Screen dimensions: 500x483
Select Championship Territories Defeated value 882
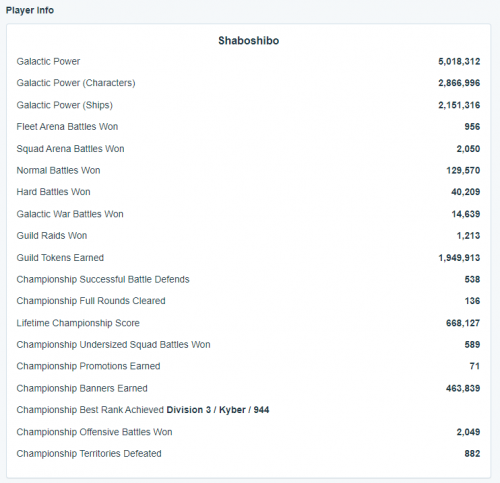coord(472,454)
